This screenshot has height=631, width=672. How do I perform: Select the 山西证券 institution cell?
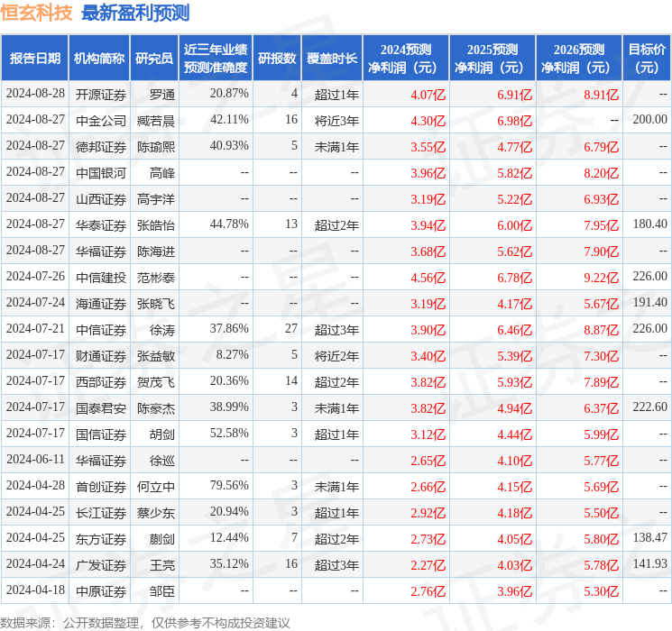click(101, 199)
